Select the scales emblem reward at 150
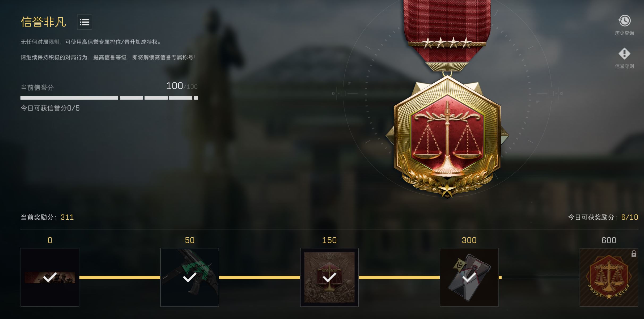 pyautogui.click(x=329, y=277)
